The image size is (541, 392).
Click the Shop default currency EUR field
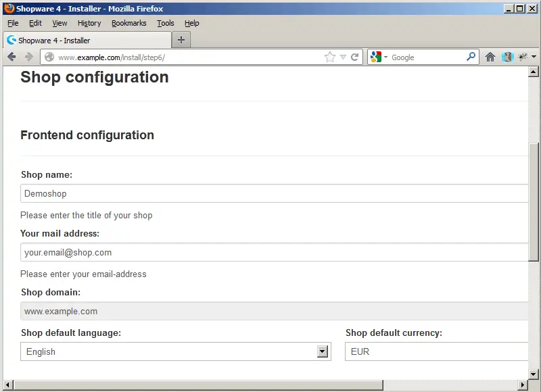point(436,351)
